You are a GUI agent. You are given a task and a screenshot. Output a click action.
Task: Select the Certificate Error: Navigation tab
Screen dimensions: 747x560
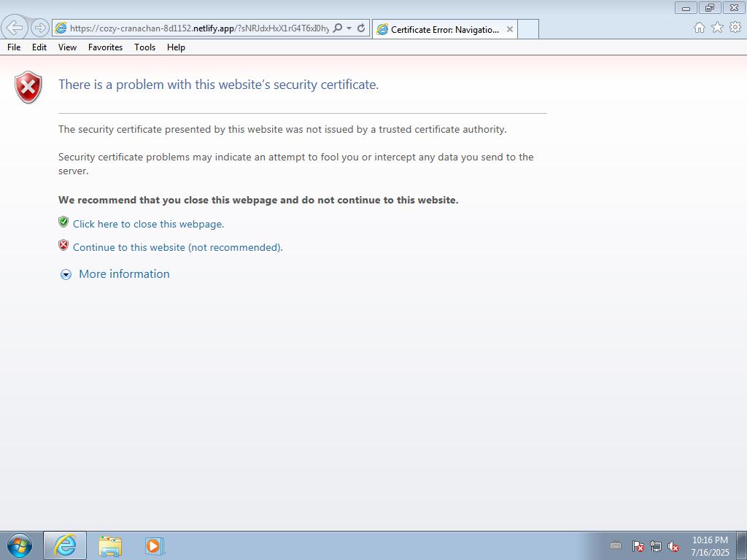445,29
